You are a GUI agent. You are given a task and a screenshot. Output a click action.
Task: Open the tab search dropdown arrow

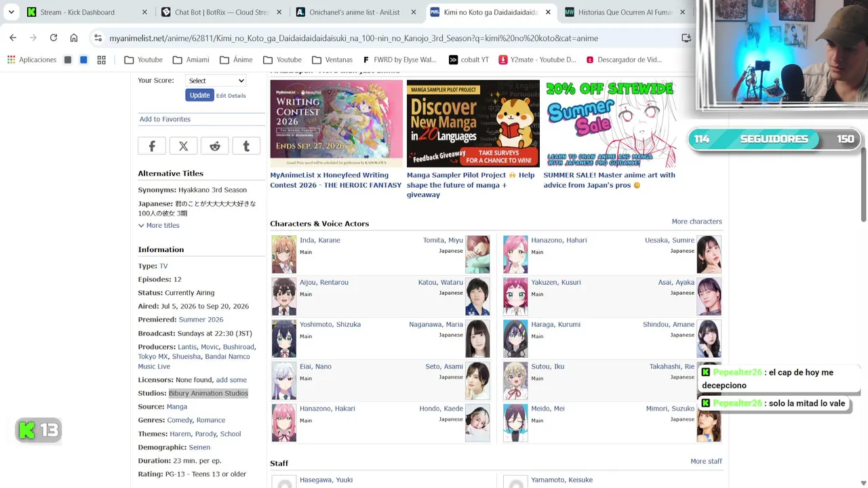point(11,12)
